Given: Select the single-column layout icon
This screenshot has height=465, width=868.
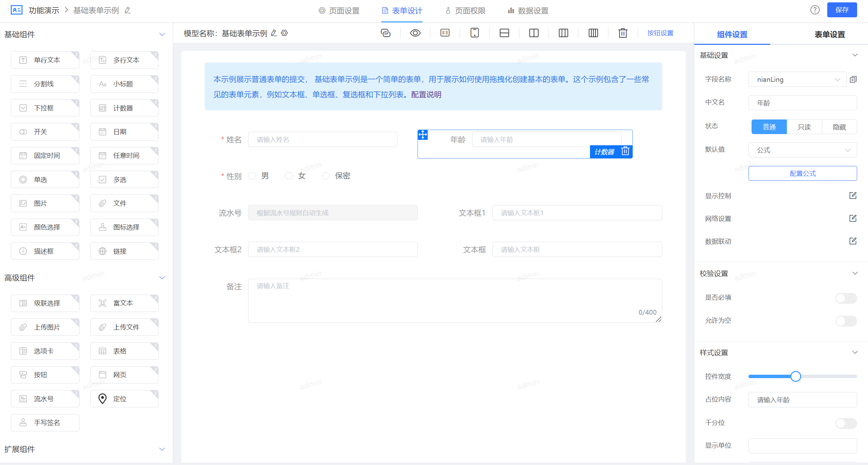Looking at the screenshot, I should tap(504, 33).
